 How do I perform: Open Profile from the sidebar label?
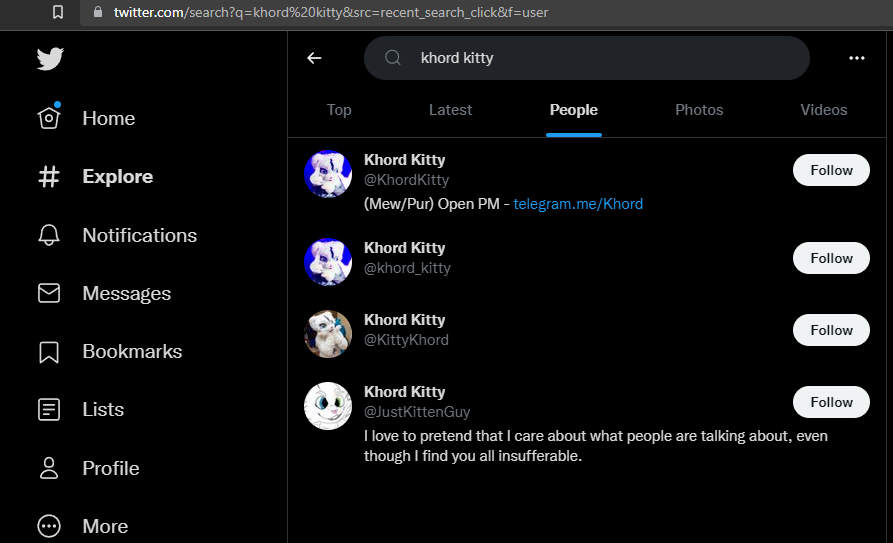(x=111, y=468)
